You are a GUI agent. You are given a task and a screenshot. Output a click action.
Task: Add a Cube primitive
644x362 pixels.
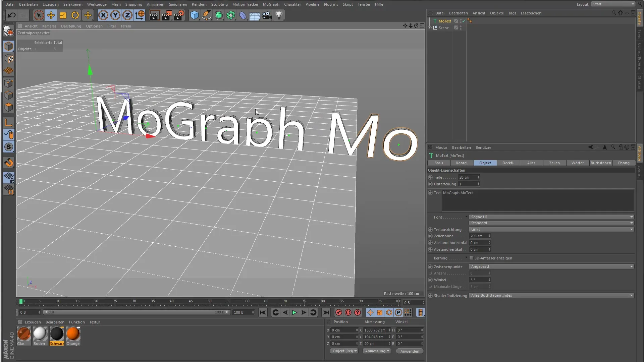195,15
